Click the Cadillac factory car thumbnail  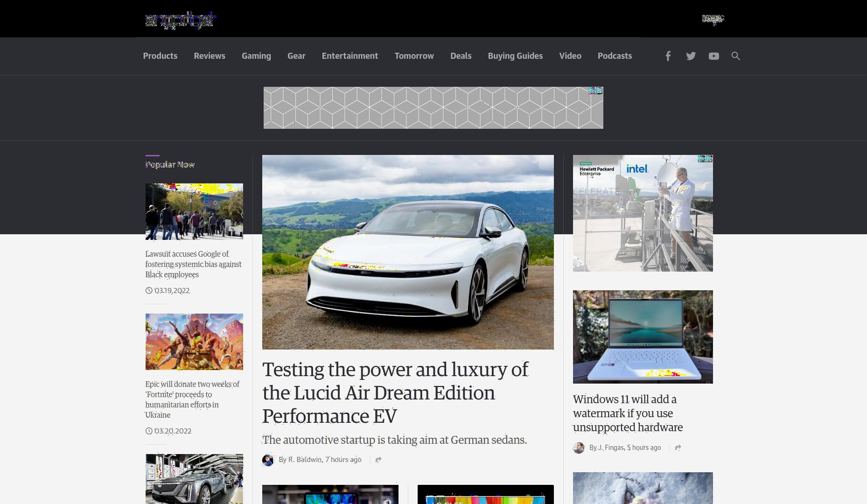click(194, 479)
